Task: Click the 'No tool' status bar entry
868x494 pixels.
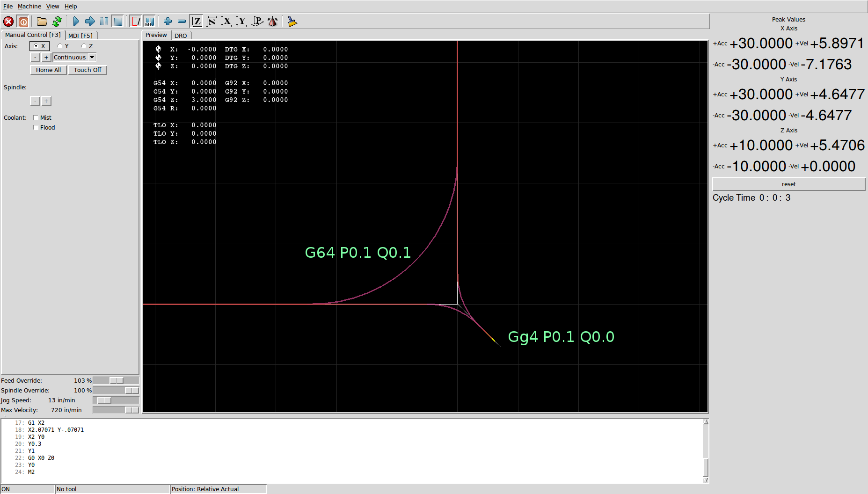Action: coord(112,489)
